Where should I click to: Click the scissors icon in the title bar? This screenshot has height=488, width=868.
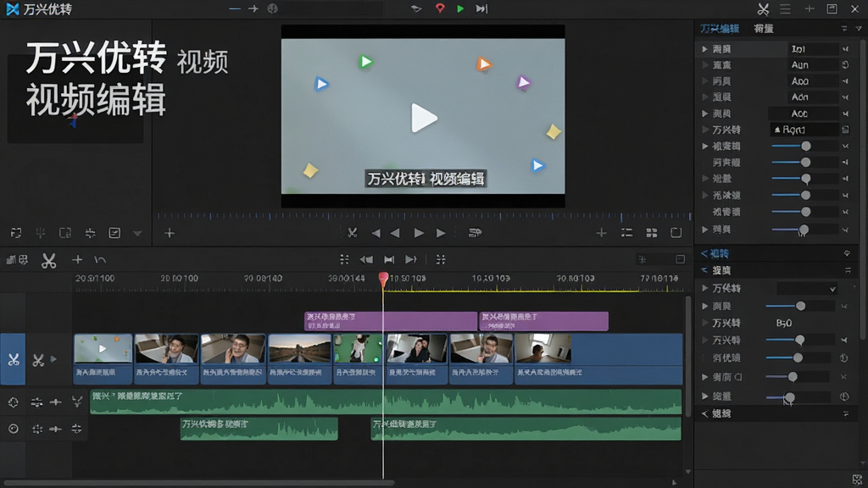[x=764, y=8]
